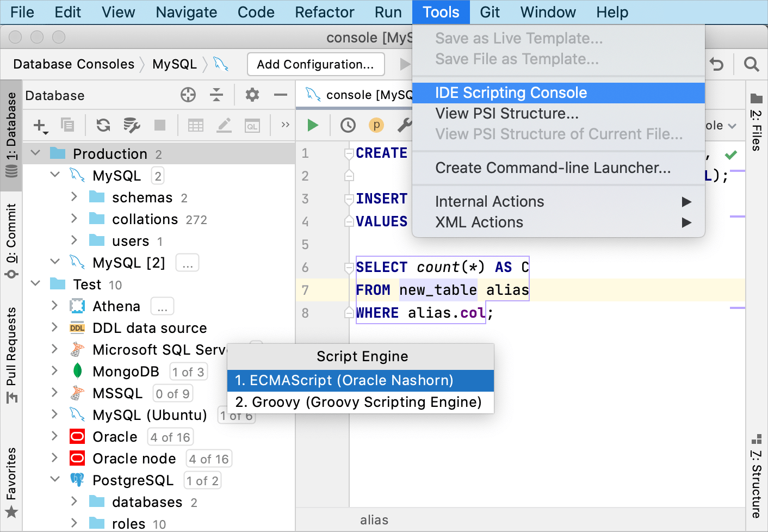Viewport: 768px width, 532px height.
Task: Expand the PostgreSQL databases node
Action: pyautogui.click(x=75, y=502)
